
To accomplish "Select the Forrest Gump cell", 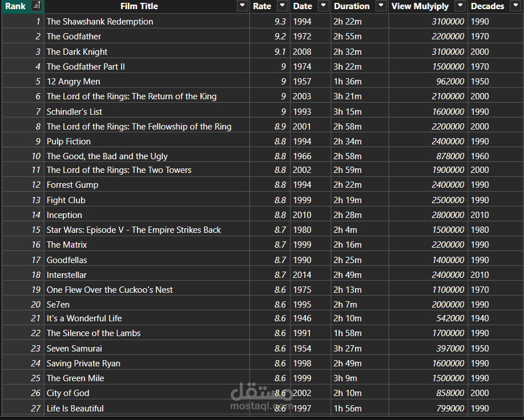I will coord(147,184).
